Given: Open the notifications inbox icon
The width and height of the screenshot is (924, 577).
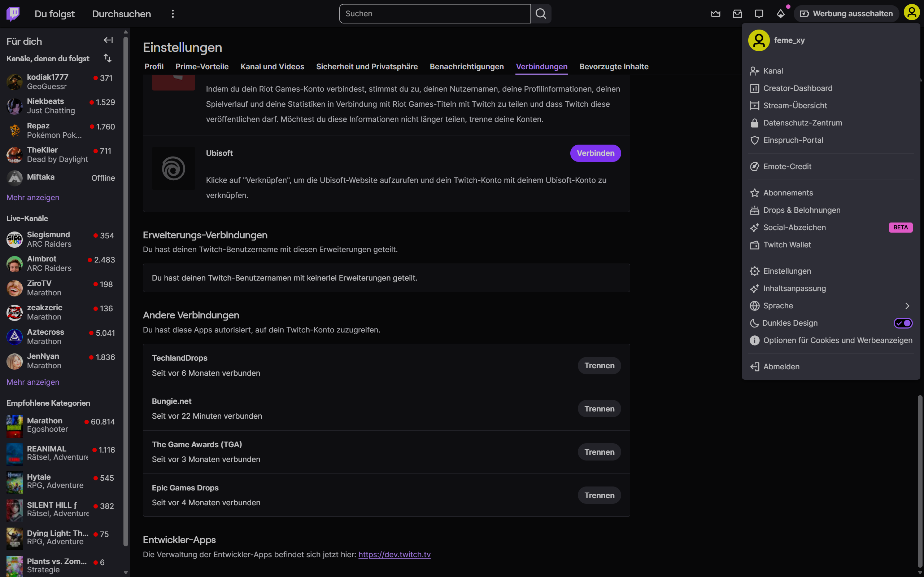Looking at the screenshot, I should [737, 14].
